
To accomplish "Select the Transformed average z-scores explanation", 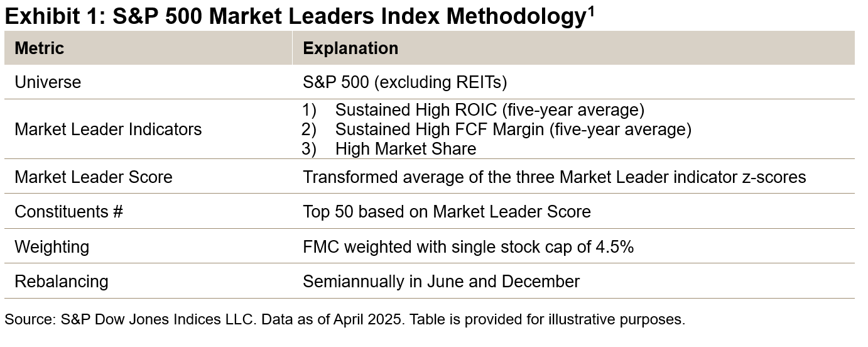I will click(554, 177).
